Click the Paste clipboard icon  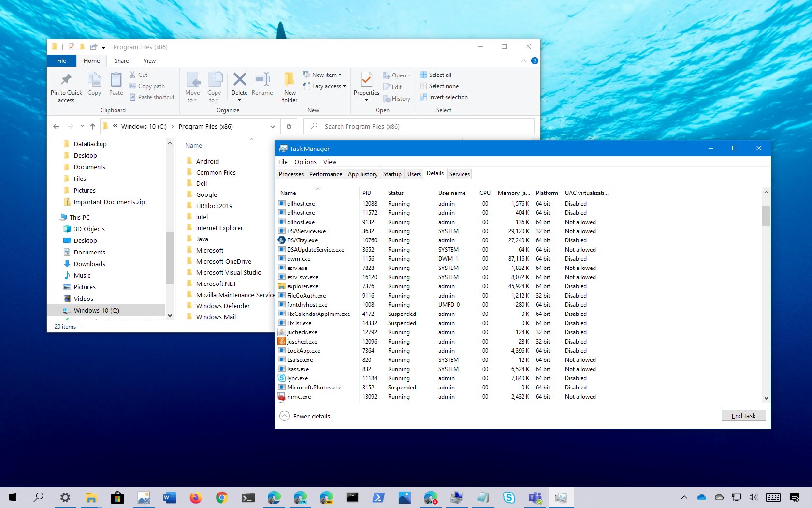pyautogui.click(x=116, y=83)
